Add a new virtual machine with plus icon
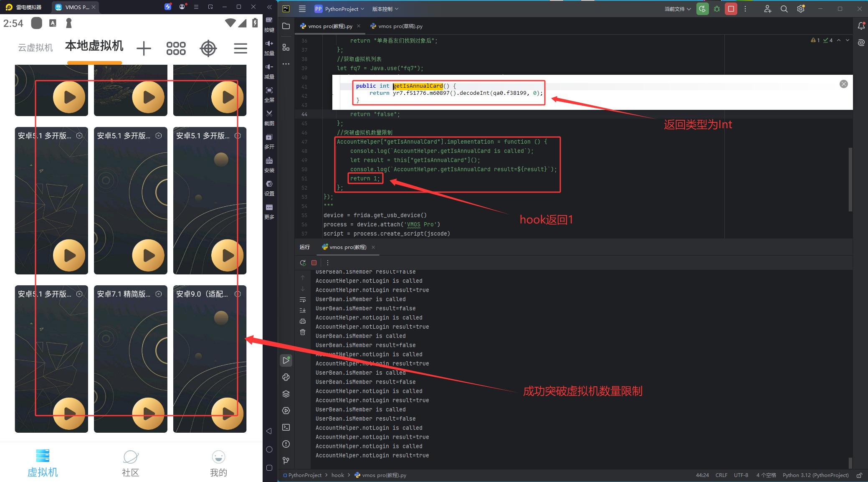Screen dimensions: 868x482 point(144,48)
